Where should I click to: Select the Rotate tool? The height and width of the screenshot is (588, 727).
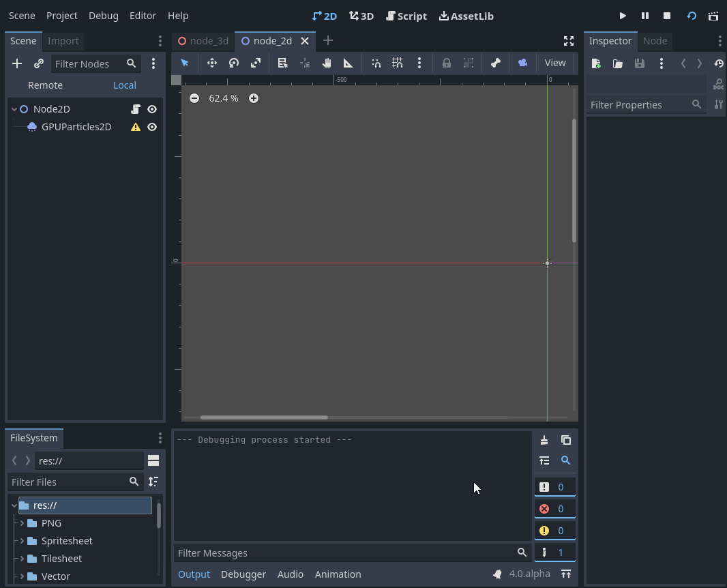[234, 63]
